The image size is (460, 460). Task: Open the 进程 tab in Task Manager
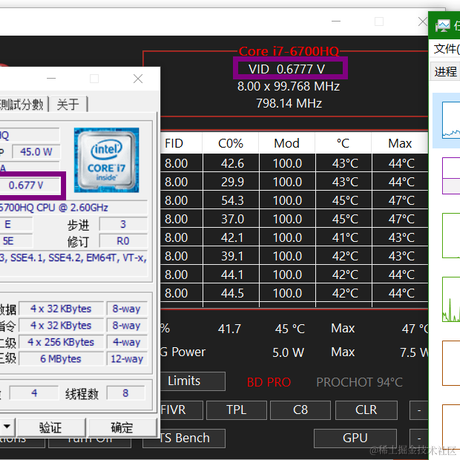click(x=445, y=71)
